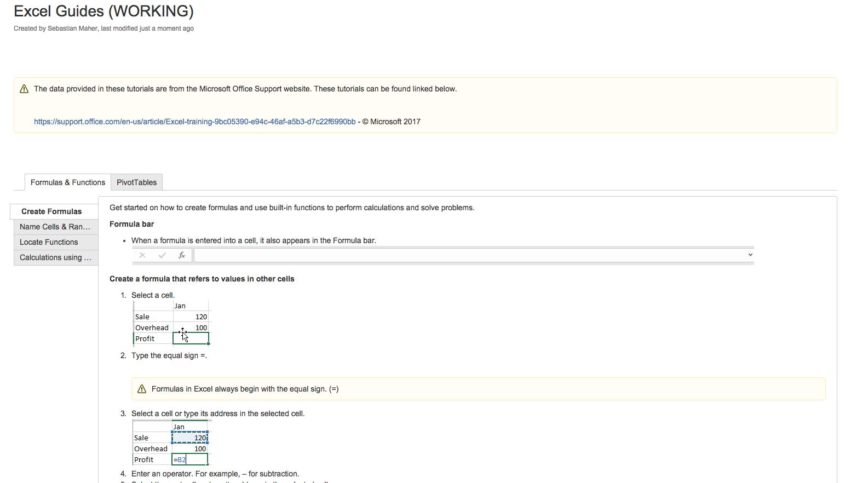This screenshot has height=483, width=868.
Task: Open the Create Formulas side tab
Action: point(54,211)
